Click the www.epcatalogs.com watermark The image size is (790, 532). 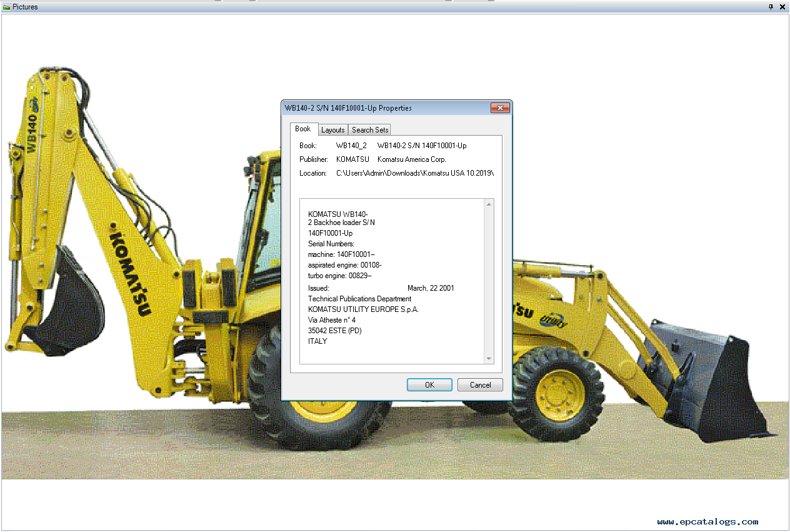point(707,521)
